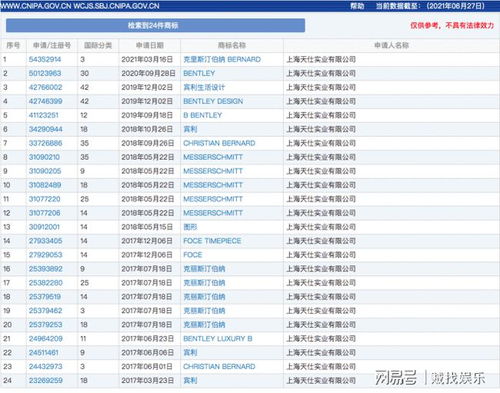Open registration number 25379253 in row 20
The width and height of the screenshot is (500, 393).
(x=45, y=325)
